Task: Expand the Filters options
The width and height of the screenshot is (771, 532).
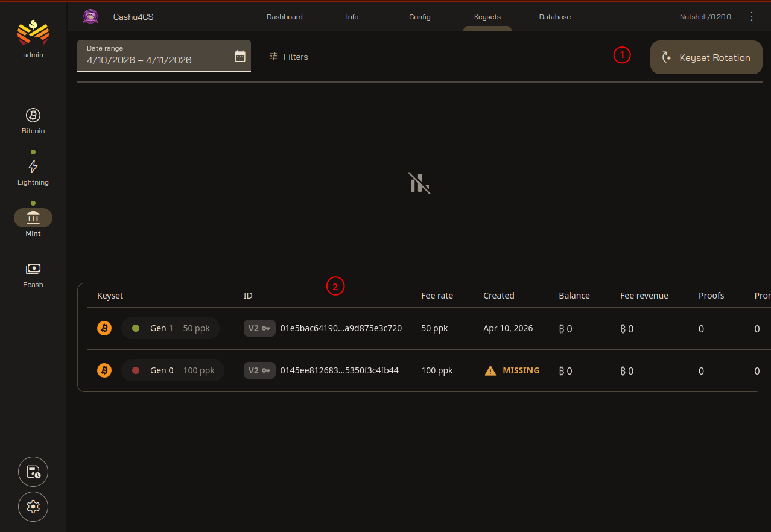Action: click(288, 57)
